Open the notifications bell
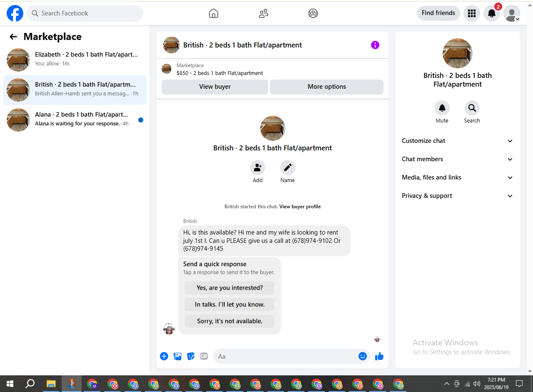 (x=492, y=13)
